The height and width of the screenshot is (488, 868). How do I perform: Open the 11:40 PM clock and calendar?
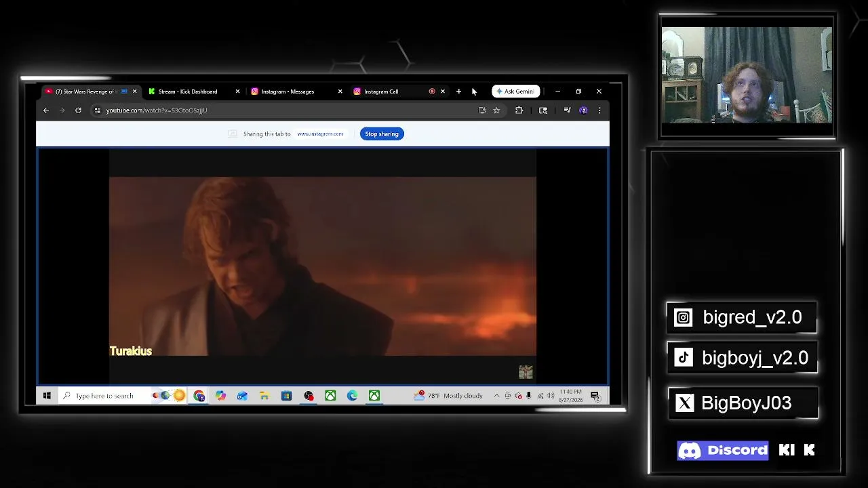click(x=571, y=396)
